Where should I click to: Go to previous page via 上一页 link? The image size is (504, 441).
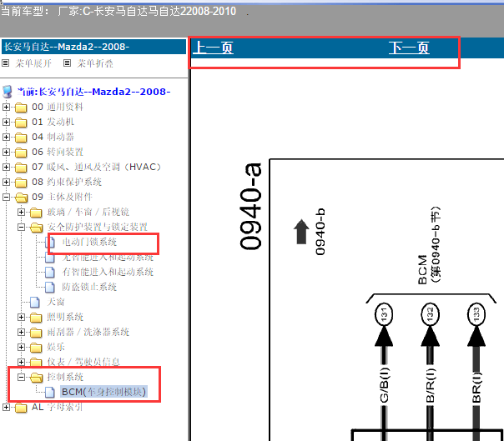[213, 48]
